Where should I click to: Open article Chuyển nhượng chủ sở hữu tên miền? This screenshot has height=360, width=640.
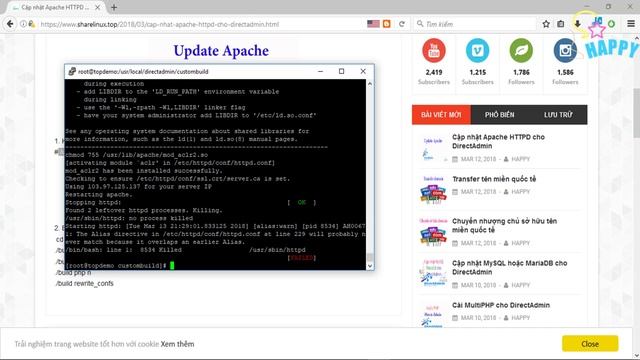tap(504, 225)
